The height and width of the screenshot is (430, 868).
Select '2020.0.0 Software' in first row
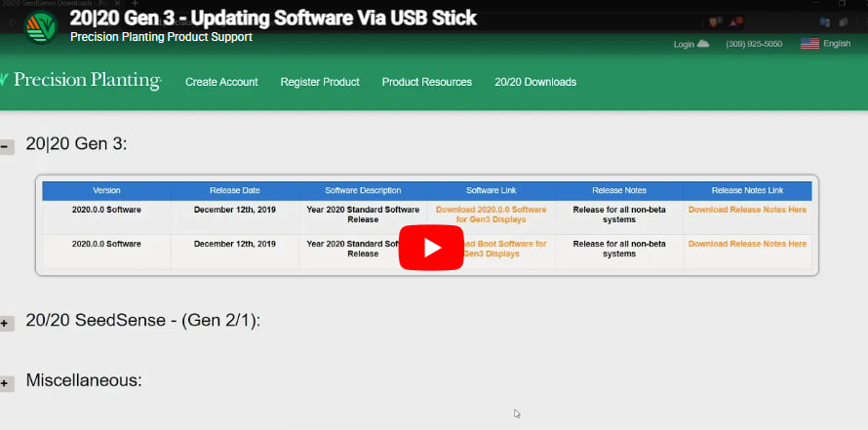(106, 210)
